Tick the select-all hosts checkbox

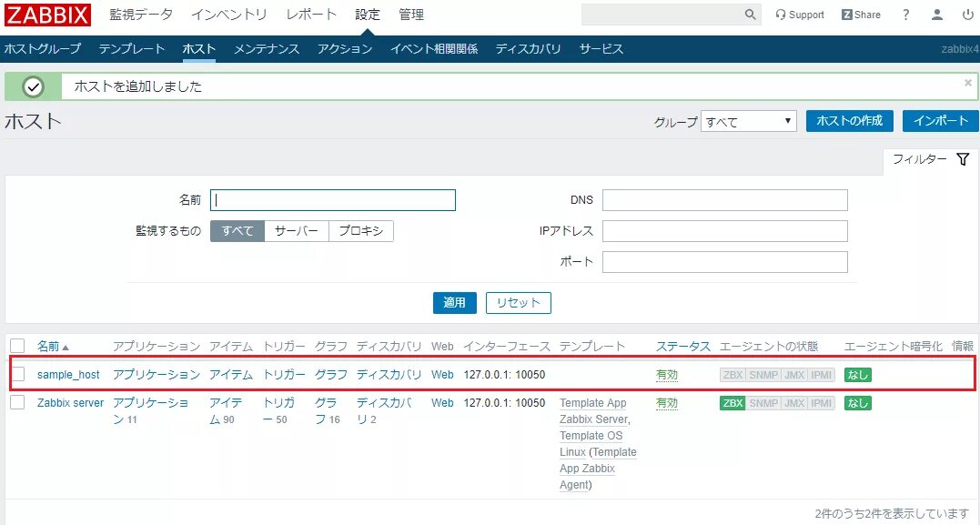pyautogui.click(x=17, y=346)
